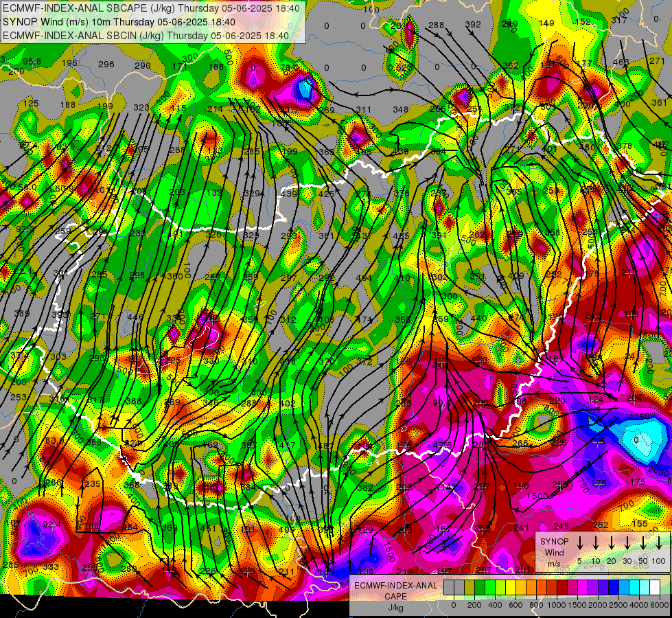Pick the dark red swatch in the CAPE legend
The height and width of the screenshot is (618, 672).
point(562,587)
